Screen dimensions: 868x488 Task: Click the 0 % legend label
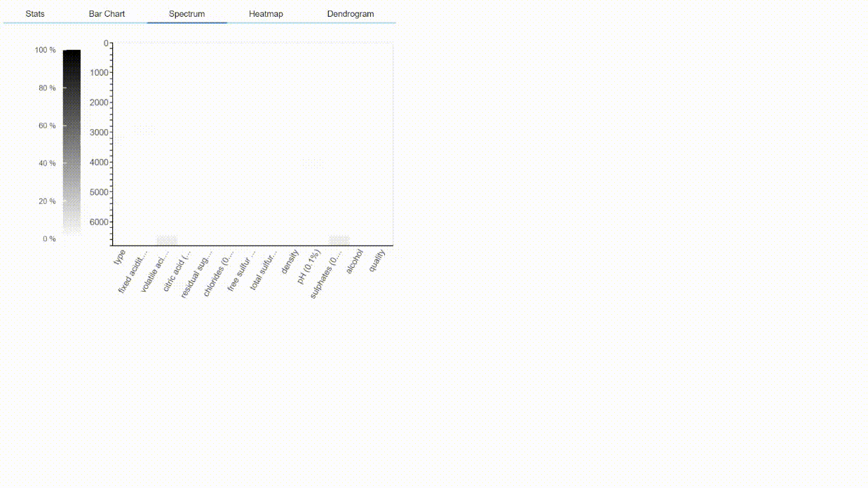point(49,239)
